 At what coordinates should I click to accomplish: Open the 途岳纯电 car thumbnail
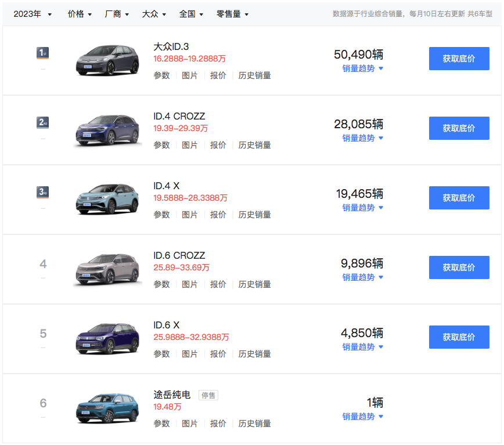tap(107, 408)
